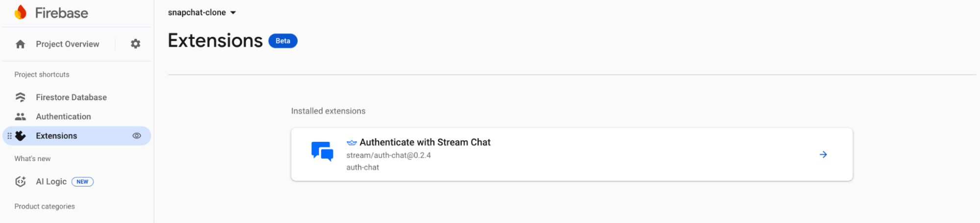Go to Authentication in the sidebar
Image resolution: width=980 pixels, height=223 pixels.
coord(63,116)
